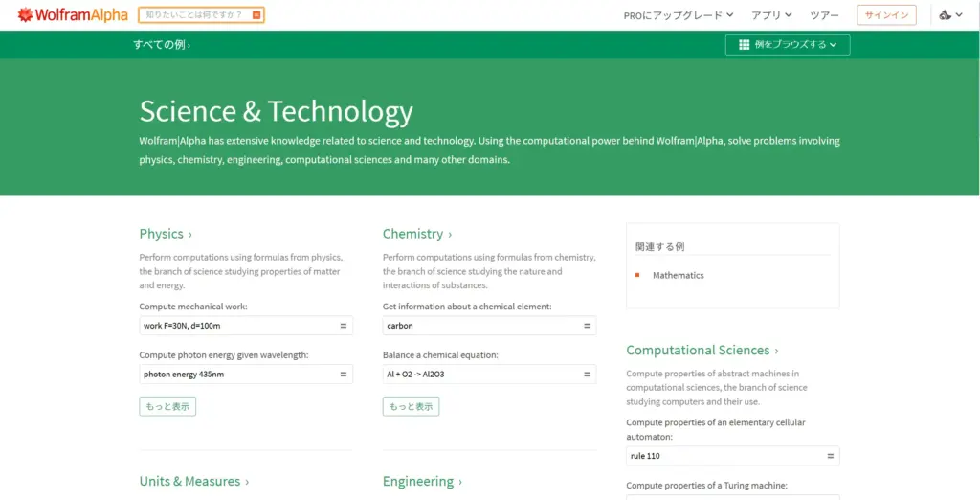Click the dropdown chevron beside settings icon

pos(959,15)
